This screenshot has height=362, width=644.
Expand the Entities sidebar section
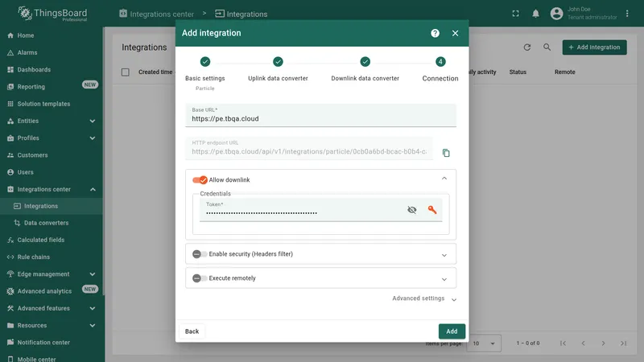(x=93, y=121)
